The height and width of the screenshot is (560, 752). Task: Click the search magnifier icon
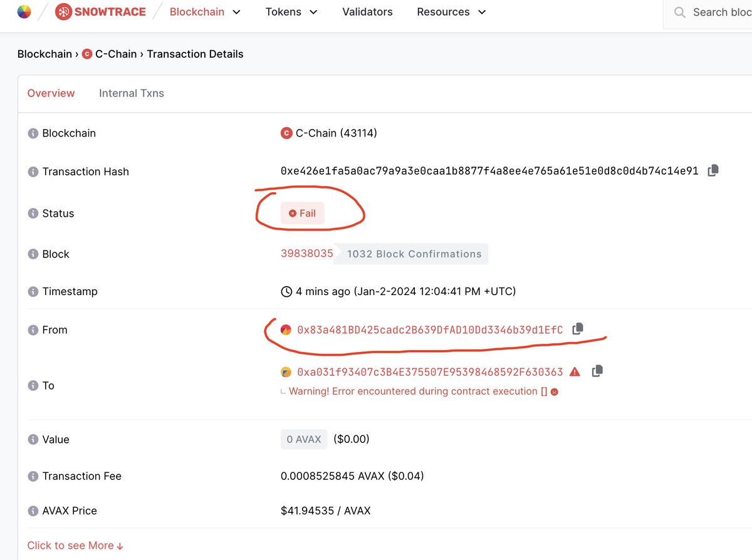[x=680, y=13]
